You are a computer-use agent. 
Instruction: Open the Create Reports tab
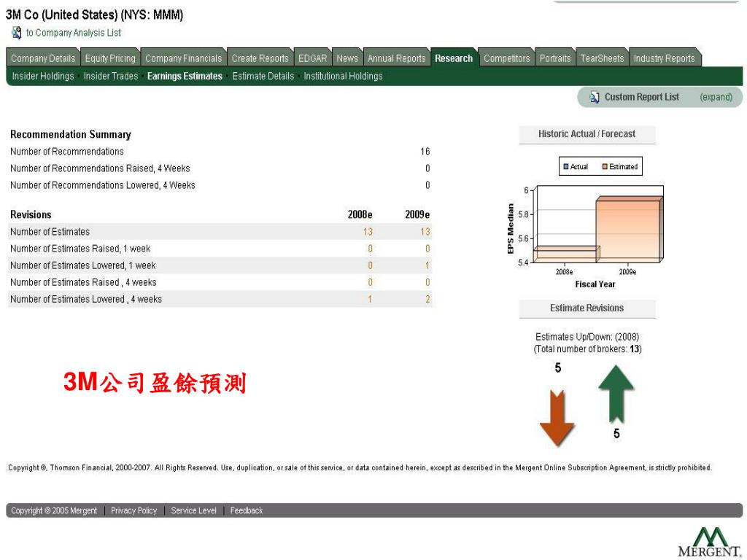(x=260, y=58)
